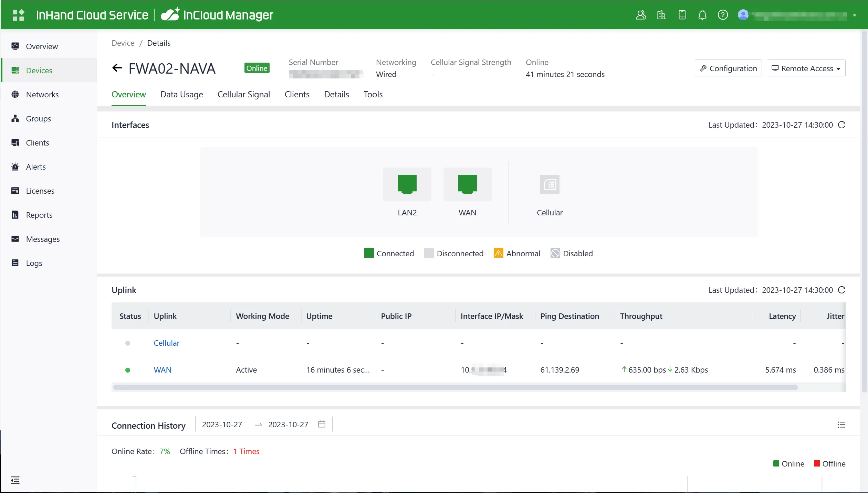Refresh the Uplink section

coord(842,290)
